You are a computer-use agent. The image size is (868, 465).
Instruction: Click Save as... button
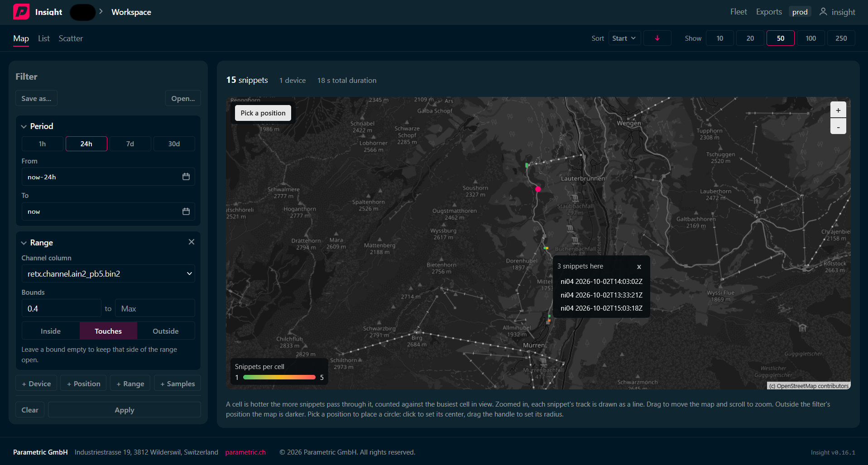click(36, 98)
